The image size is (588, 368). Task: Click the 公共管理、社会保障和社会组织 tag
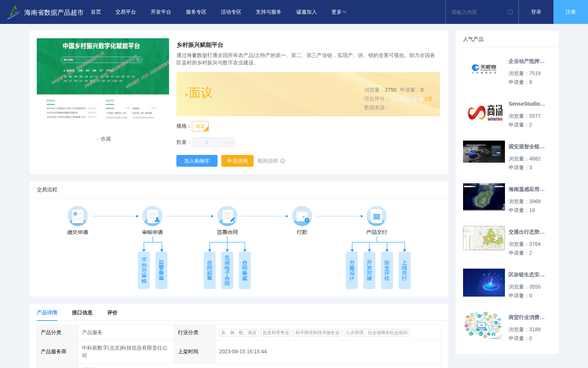pyautogui.click(x=377, y=333)
